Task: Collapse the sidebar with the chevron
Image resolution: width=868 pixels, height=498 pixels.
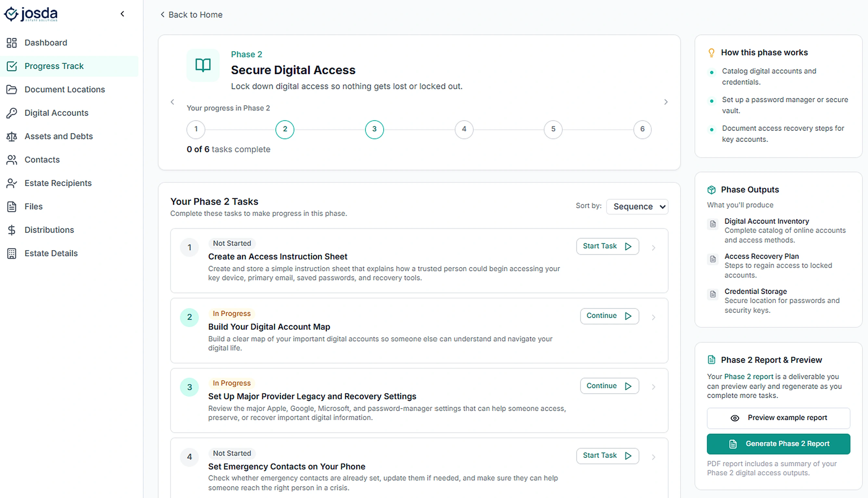Action: tap(122, 14)
